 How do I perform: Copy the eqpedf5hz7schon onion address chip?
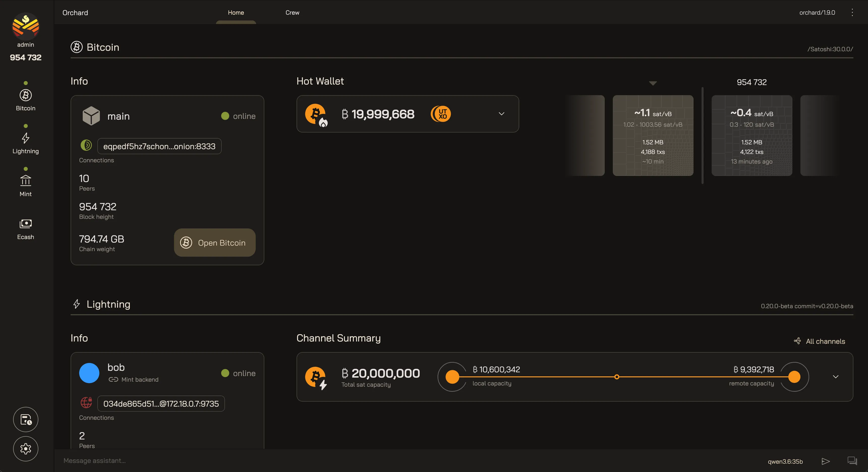click(x=159, y=146)
